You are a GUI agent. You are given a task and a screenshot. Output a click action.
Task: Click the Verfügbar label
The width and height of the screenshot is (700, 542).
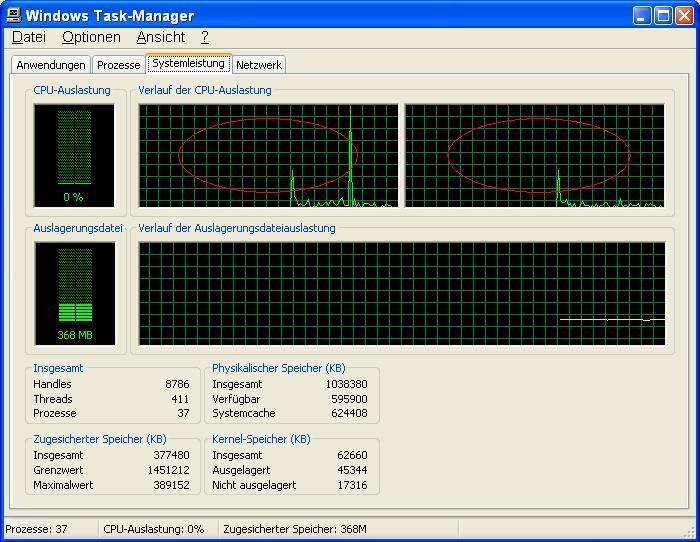tap(236, 399)
